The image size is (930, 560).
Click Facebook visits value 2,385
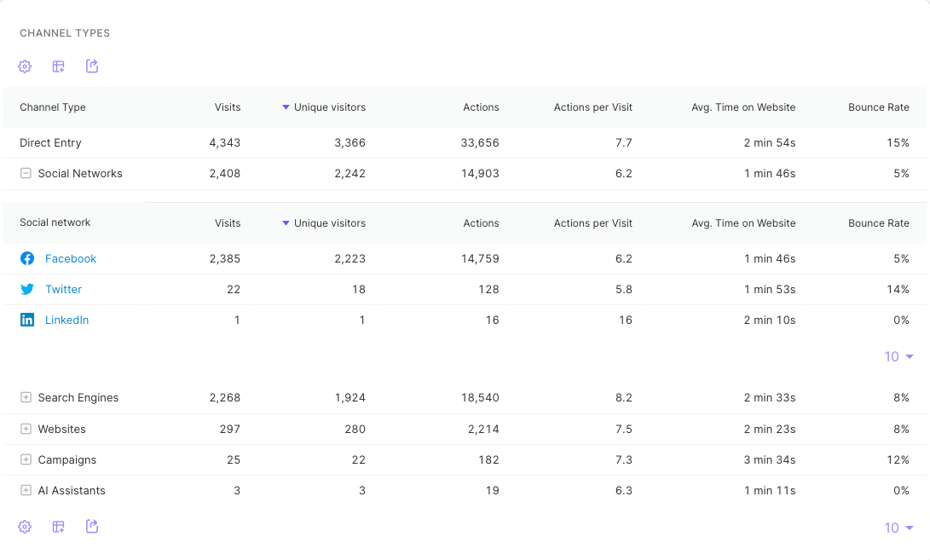[225, 258]
